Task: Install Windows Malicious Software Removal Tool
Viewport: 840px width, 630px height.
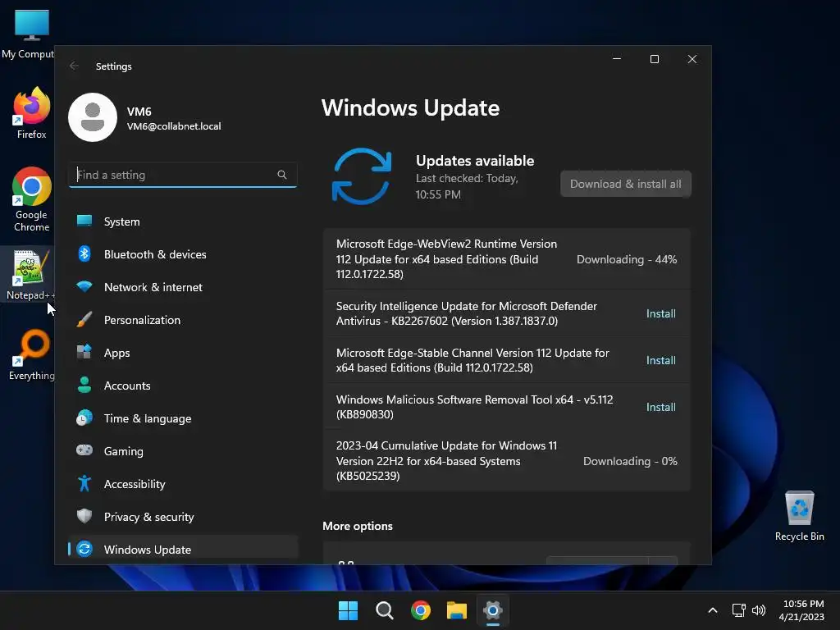Action: coord(660,407)
